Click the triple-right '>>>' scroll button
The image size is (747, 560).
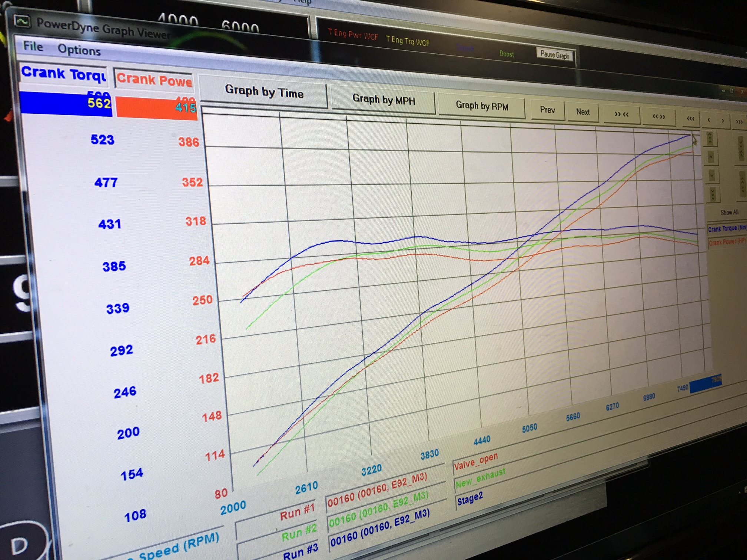[739, 122]
